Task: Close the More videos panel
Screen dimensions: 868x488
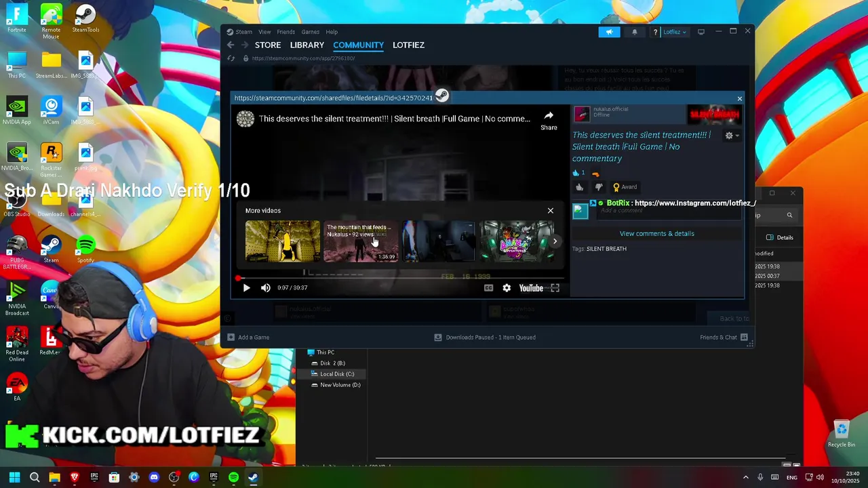Action: [551, 211]
